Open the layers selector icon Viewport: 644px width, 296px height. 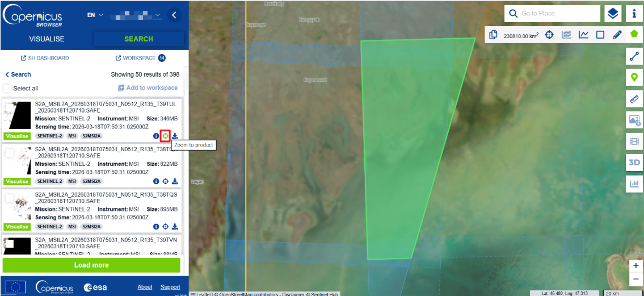(613, 14)
